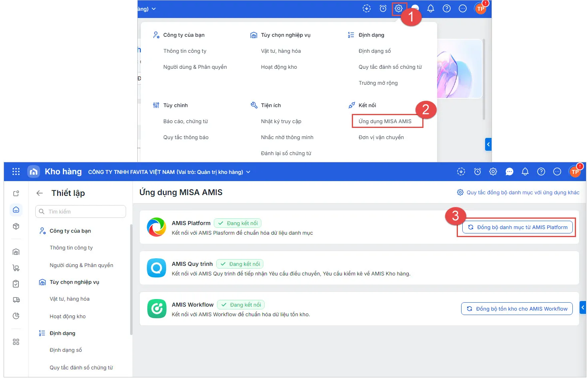Open the shopping cart icon in the left rail
This screenshot has height=381, width=588.
(16, 268)
